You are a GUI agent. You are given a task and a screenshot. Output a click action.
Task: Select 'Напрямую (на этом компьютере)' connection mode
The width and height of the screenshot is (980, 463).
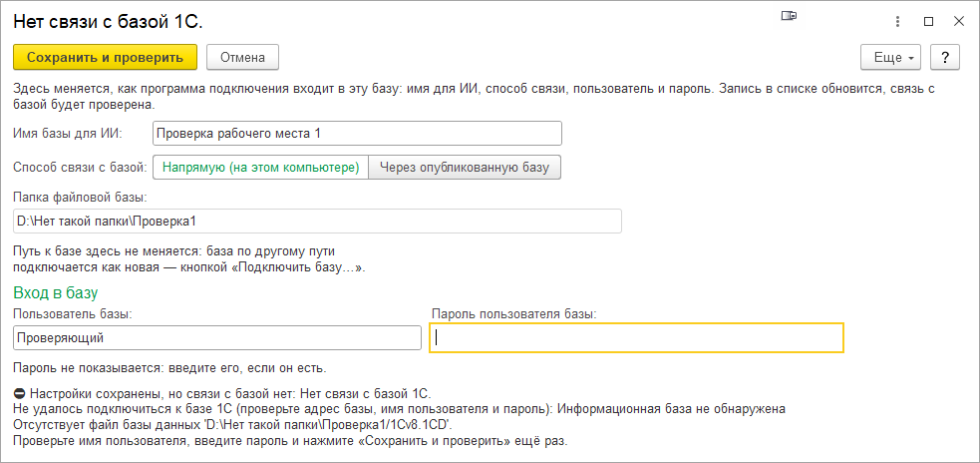[x=260, y=167]
